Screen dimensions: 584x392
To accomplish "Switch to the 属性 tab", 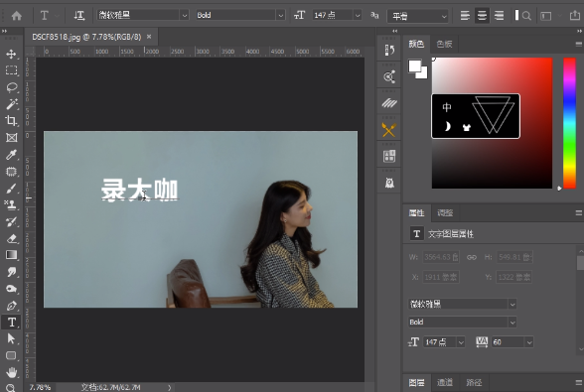I will [416, 213].
